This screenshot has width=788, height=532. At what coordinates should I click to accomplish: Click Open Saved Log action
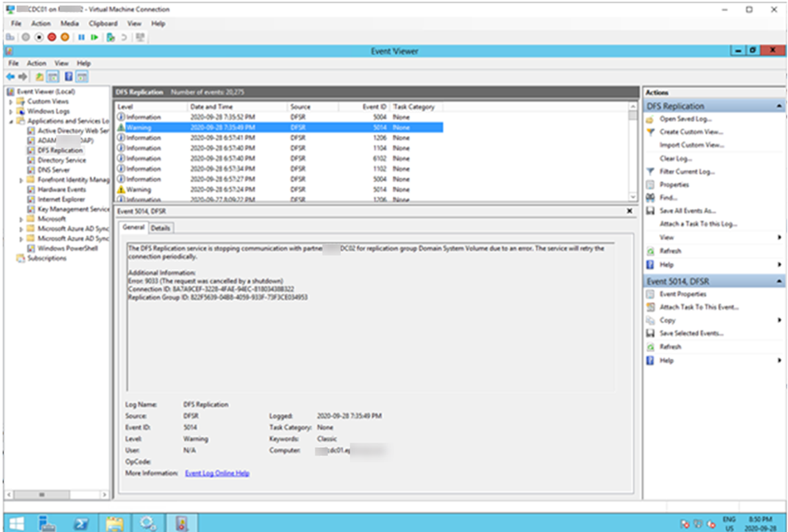(x=685, y=119)
